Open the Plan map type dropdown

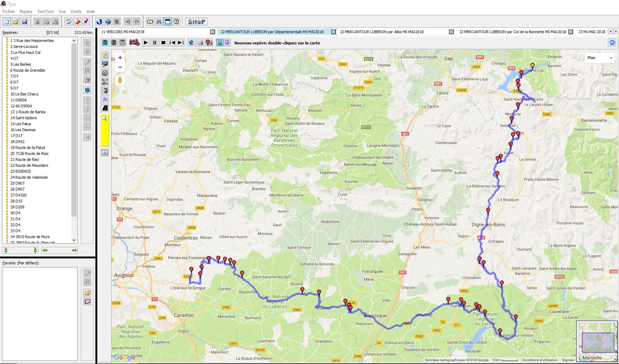point(600,58)
